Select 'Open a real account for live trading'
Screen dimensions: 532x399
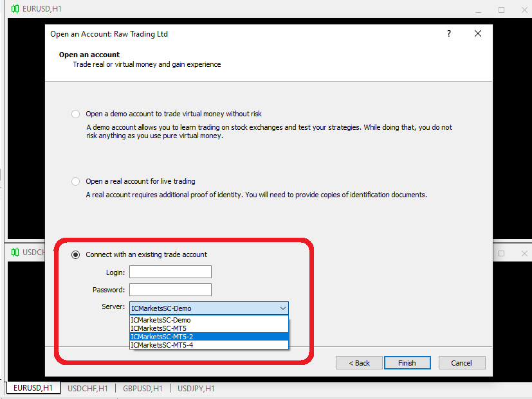tap(75, 181)
